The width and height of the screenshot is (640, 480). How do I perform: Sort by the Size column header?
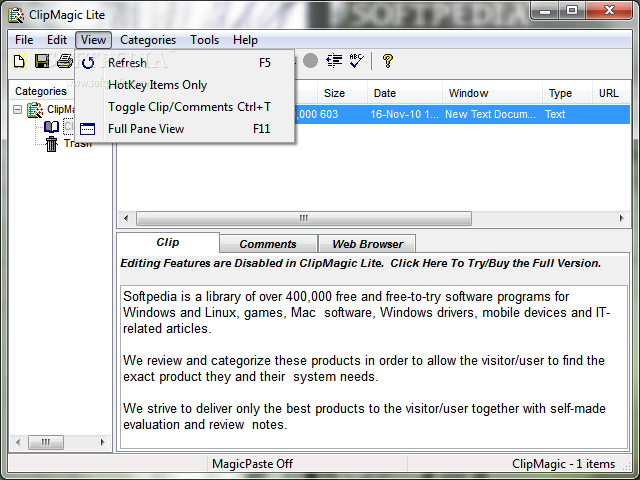click(x=342, y=93)
